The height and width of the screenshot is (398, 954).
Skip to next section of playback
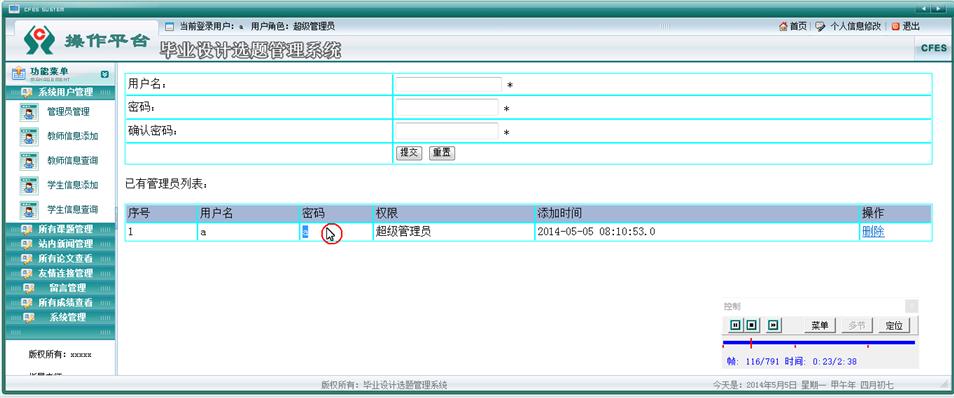point(773,326)
